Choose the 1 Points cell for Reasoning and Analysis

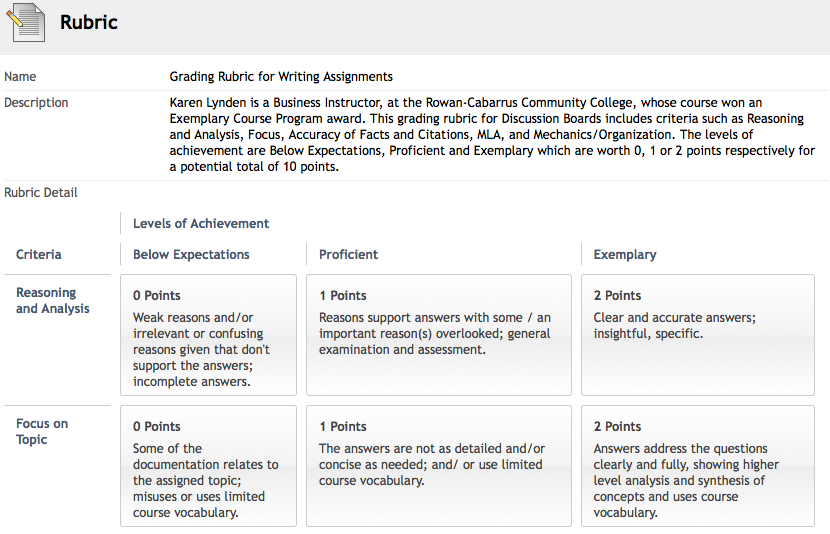pyautogui.click(x=439, y=335)
